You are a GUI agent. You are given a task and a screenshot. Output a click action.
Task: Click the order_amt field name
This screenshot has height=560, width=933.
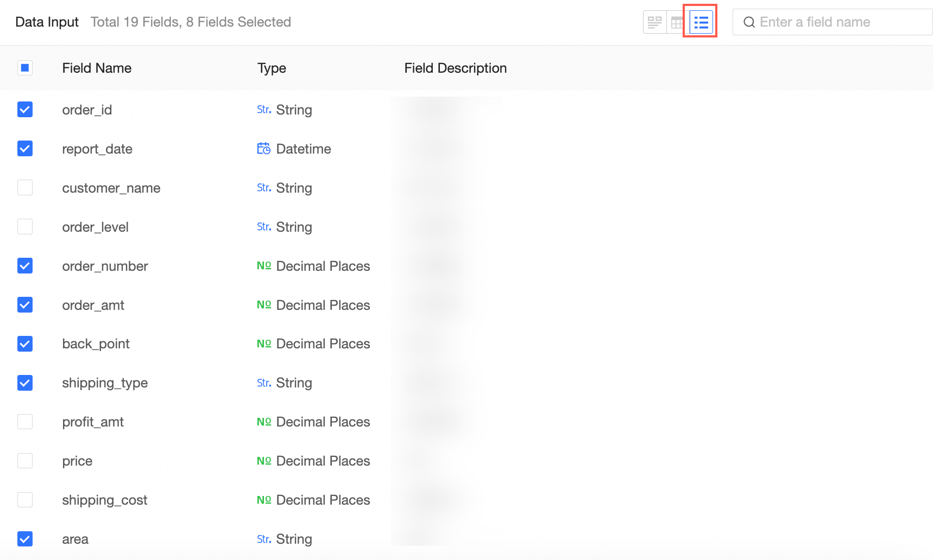(93, 305)
